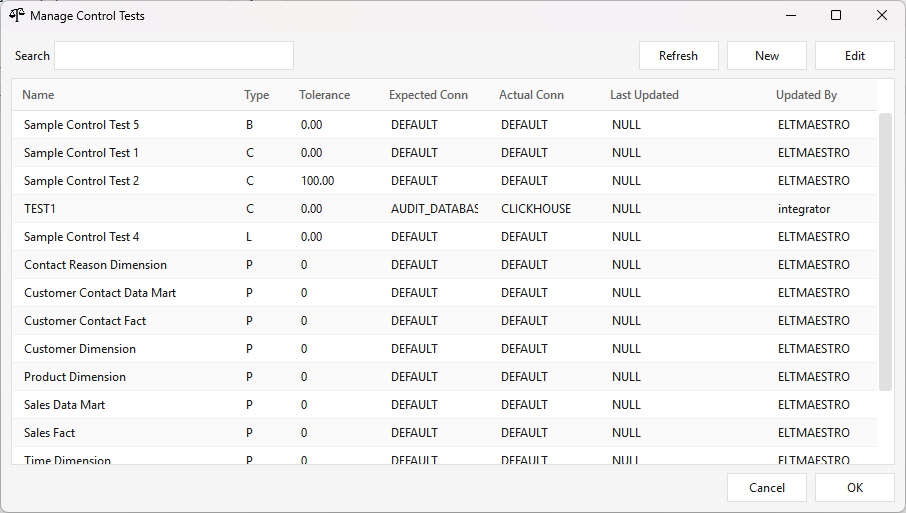The width and height of the screenshot is (906, 513).
Task: Click type L of Sample Control Test 4
Action: [249, 237]
